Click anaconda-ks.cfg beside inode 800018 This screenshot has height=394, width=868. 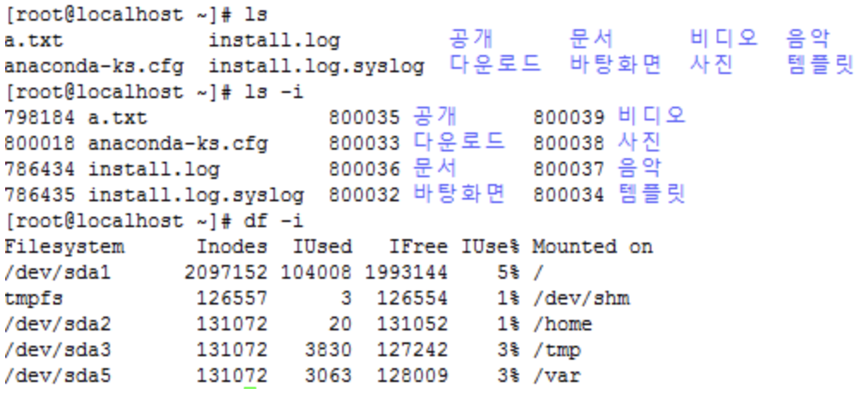tap(178, 144)
